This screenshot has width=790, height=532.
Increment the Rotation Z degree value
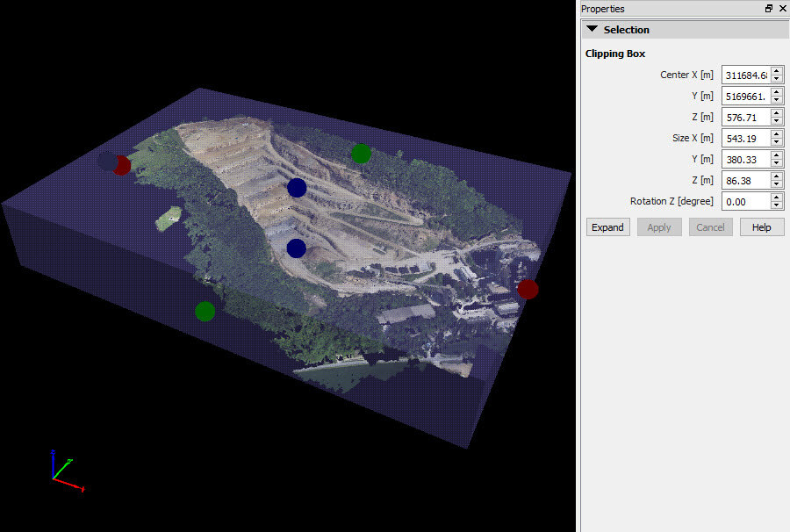point(777,198)
